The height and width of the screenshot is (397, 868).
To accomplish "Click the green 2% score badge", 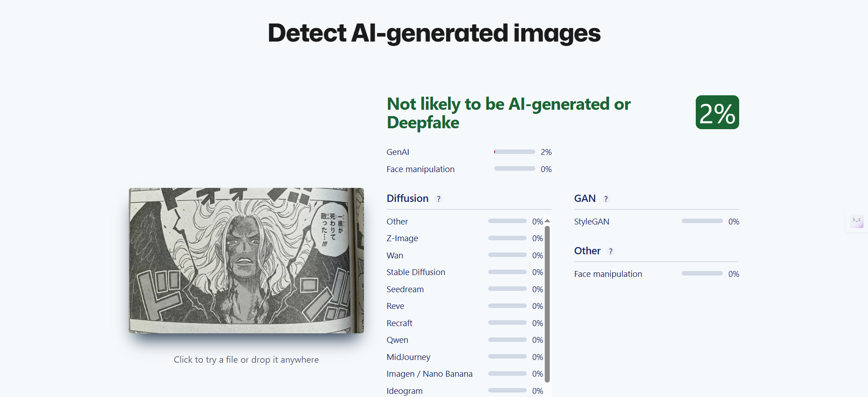I will point(717,112).
